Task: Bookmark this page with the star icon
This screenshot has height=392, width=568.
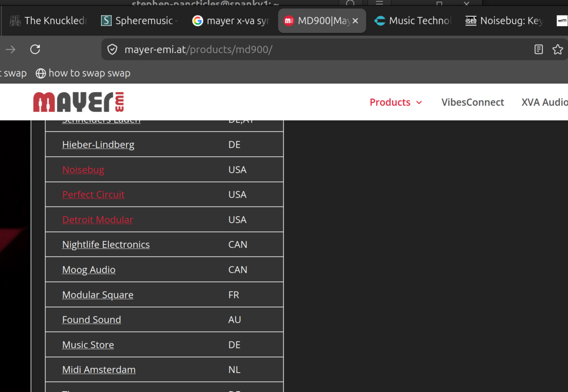Action: pyautogui.click(x=558, y=49)
